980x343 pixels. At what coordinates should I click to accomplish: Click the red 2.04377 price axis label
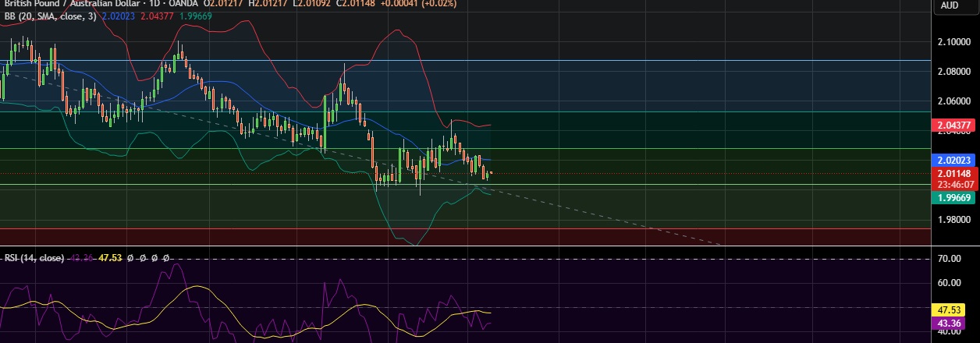[954, 125]
